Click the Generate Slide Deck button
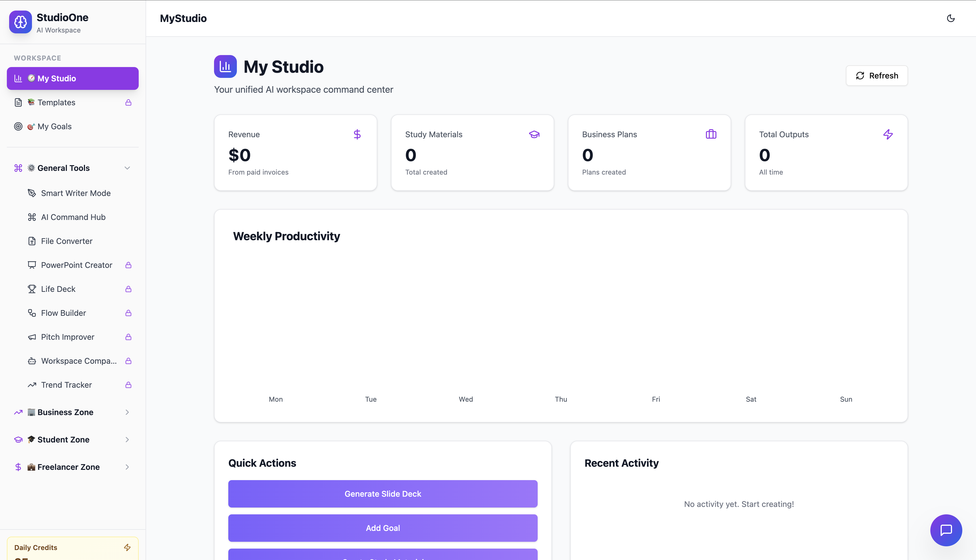Screen dimensions: 976x560 click(x=383, y=494)
